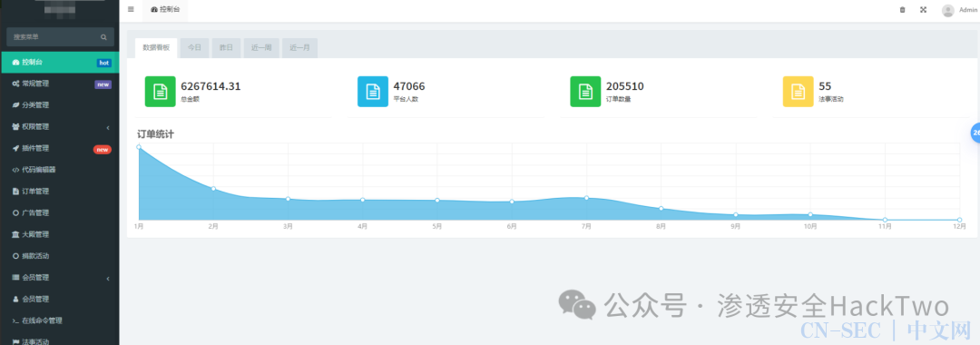
Task: Switch to the 近一周 tab
Action: click(x=261, y=47)
